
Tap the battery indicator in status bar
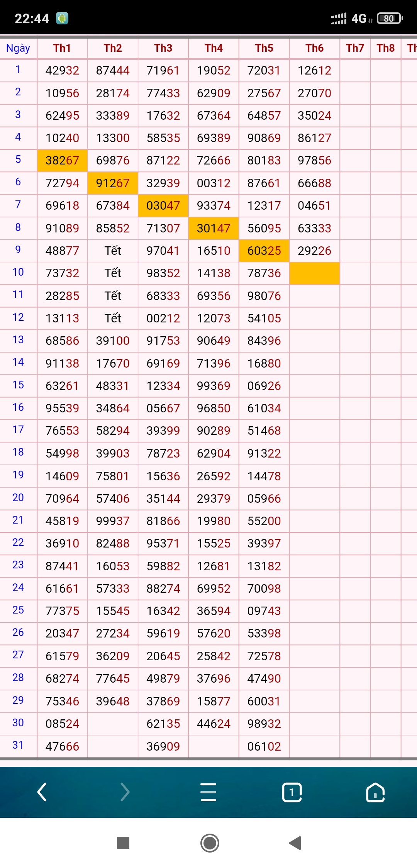point(390,18)
